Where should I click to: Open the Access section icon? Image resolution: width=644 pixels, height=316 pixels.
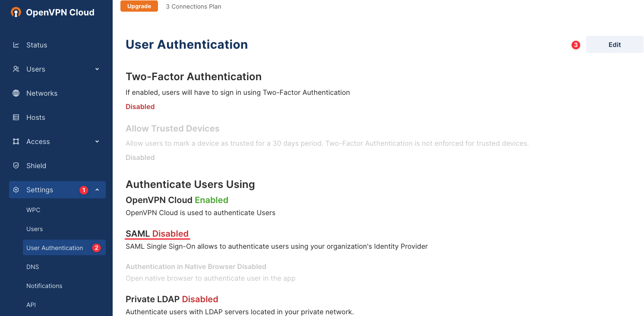click(16, 141)
